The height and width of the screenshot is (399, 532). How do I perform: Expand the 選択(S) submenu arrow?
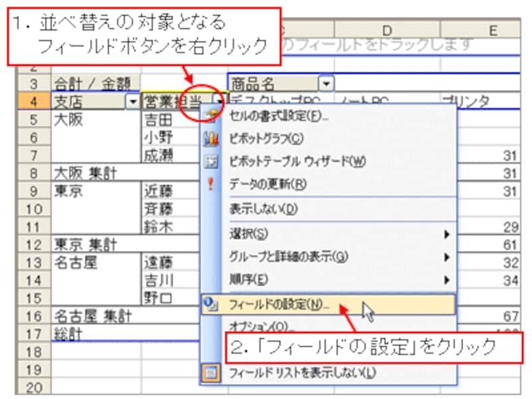[447, 234]
